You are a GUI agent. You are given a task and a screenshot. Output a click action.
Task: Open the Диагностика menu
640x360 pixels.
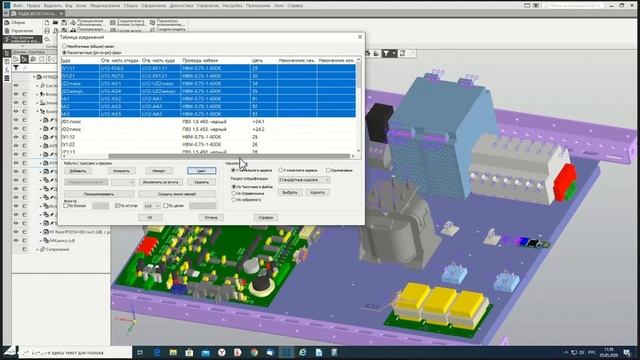pos(181,6)
